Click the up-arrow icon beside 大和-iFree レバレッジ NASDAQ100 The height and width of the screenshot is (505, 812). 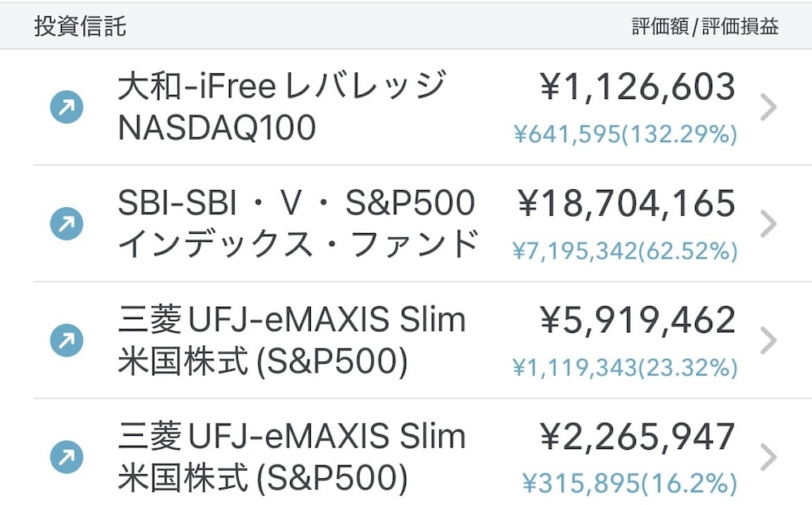[x=67, y=107]
